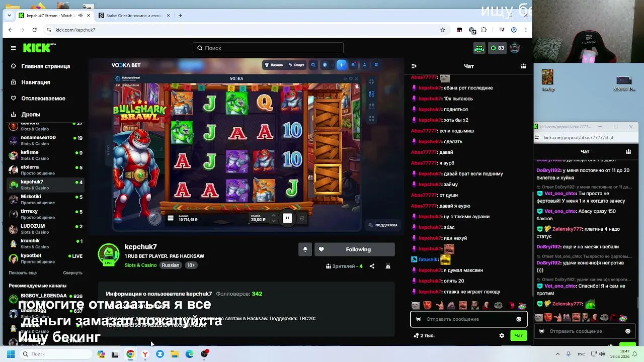Click the 18+ tag

tap(191, 265)
